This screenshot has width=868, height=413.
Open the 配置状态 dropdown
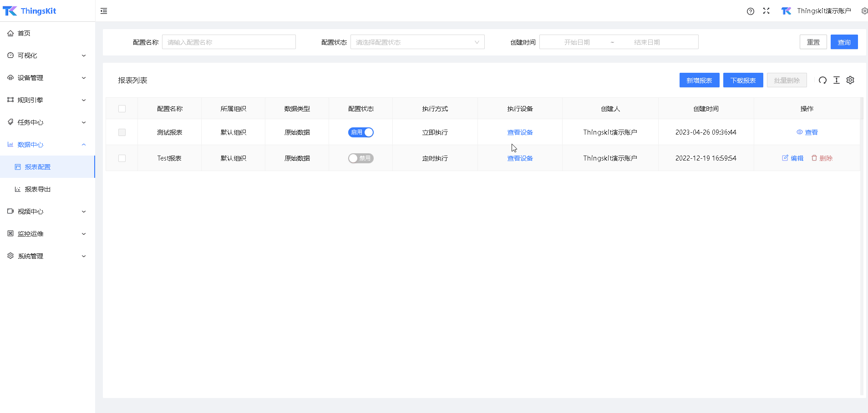coord(417,42)
